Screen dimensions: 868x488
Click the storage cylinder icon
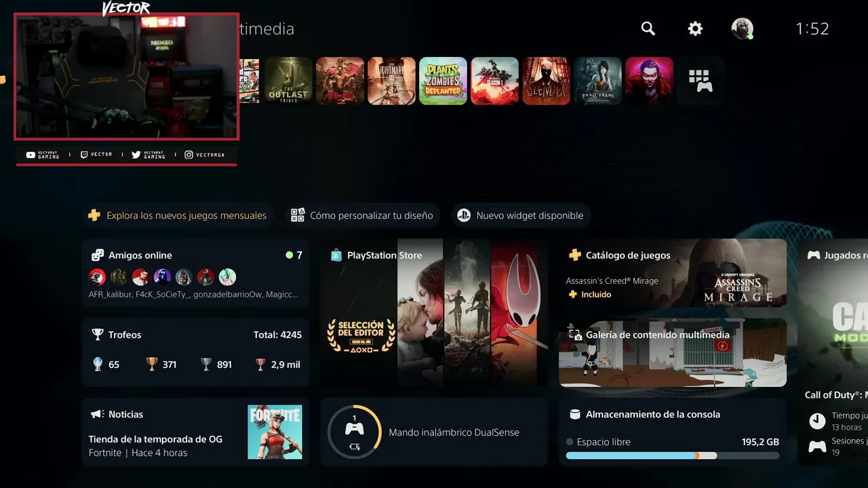574,414
